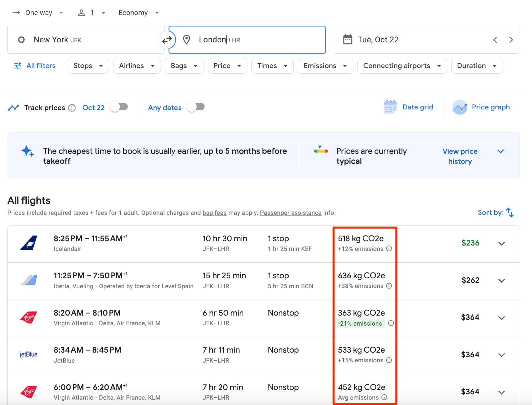Toggle price tracking for Any dates
The width and height of the screenshot is (532, 405).
196,107
